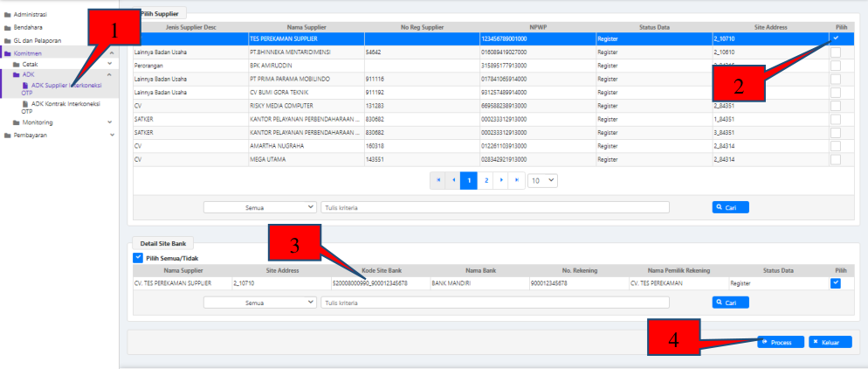Click the Administrasi folder icon
Viewport: 868px width, 369px height.
coord(7,15)
